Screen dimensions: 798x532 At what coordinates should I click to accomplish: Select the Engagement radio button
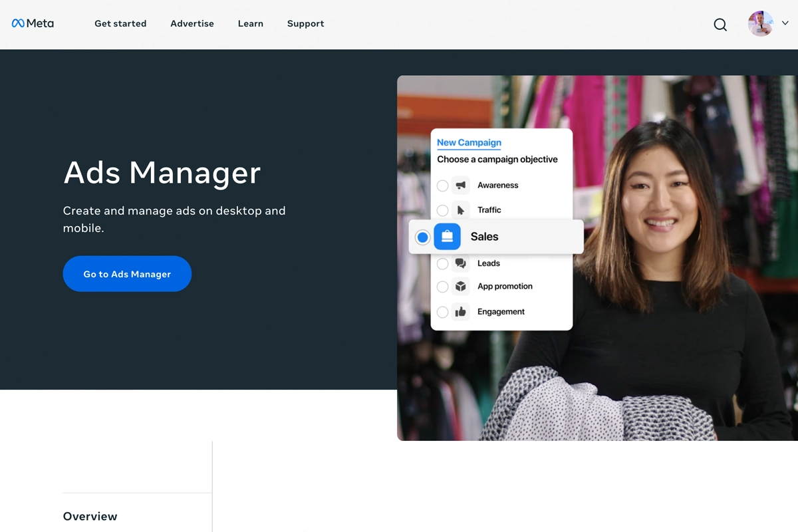[442, 312]
